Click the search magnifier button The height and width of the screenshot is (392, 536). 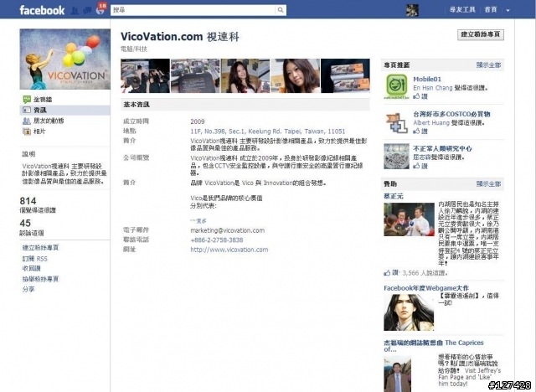coord(281,10)
